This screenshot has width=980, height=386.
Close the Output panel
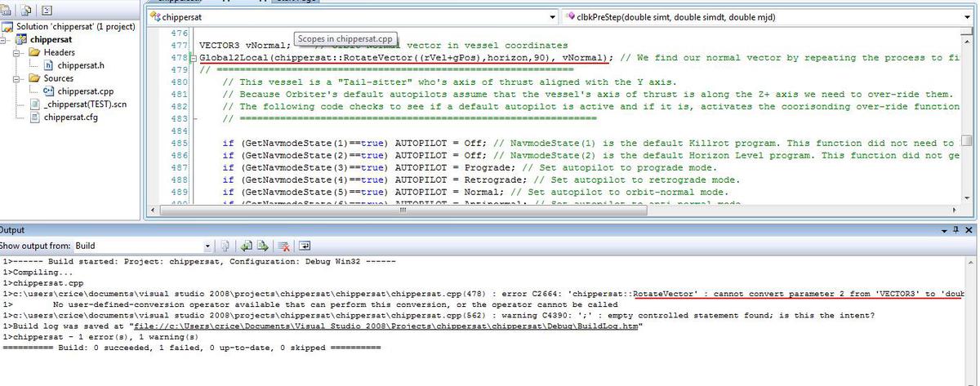(x=970, y=230)
